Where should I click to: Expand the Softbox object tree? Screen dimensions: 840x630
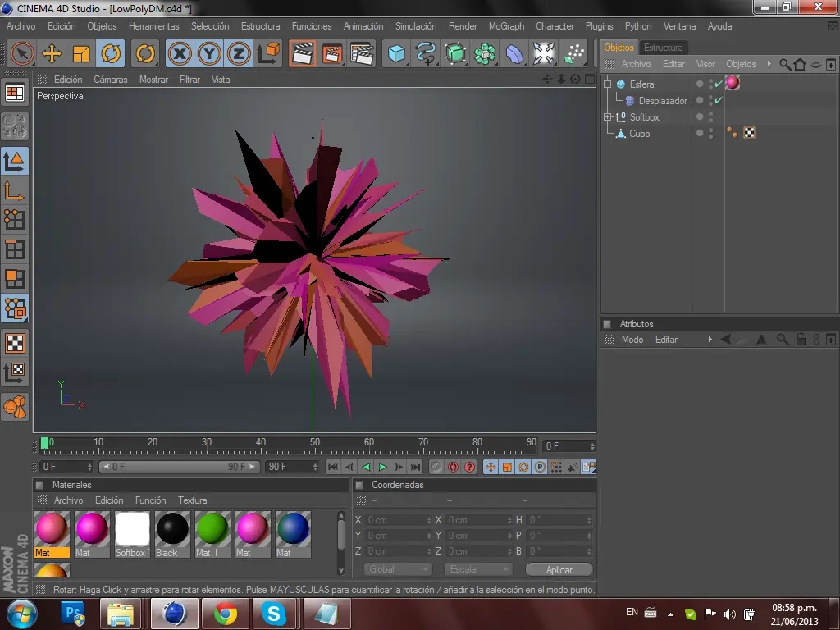point(608,116)
